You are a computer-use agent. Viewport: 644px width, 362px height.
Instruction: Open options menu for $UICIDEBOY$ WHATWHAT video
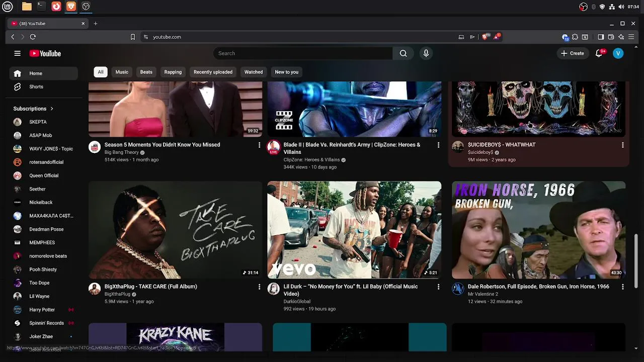[622, 145]
